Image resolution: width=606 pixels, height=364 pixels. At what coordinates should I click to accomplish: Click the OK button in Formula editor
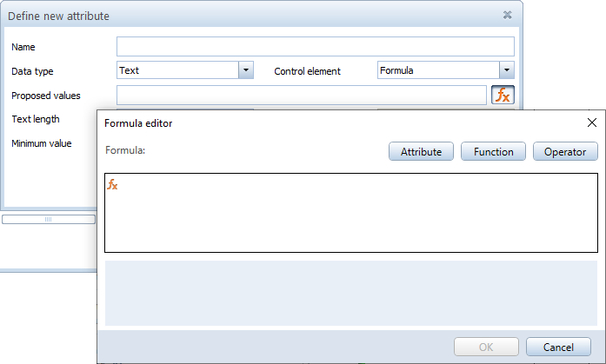486,347
